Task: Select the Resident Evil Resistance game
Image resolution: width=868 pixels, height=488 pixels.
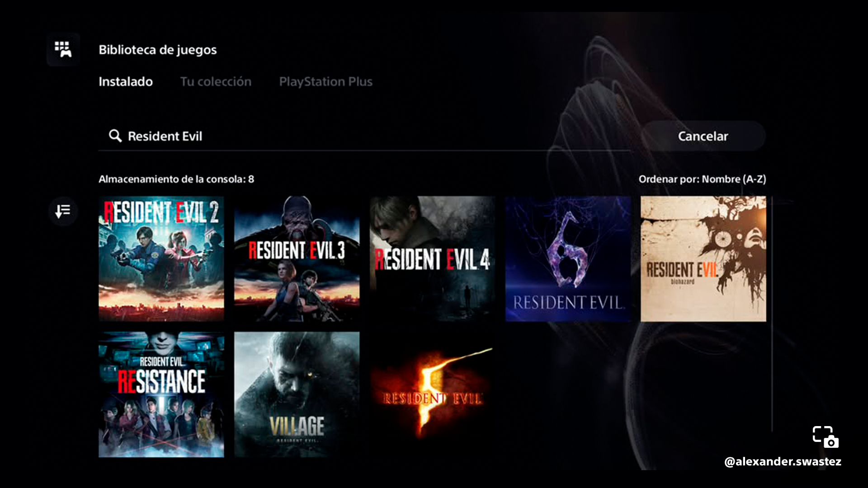Action: pyautogui.click(x=161, y=394)
